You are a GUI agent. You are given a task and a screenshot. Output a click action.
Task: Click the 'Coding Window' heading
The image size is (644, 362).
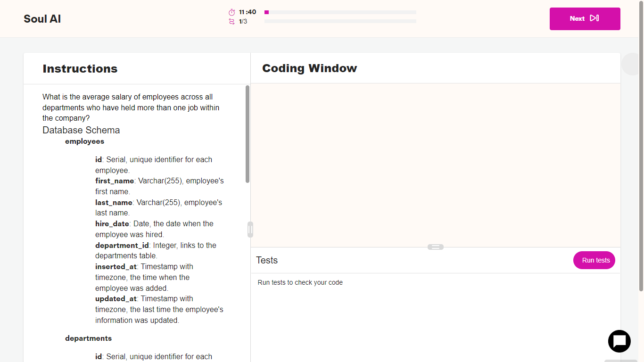[x=310, y=68]
